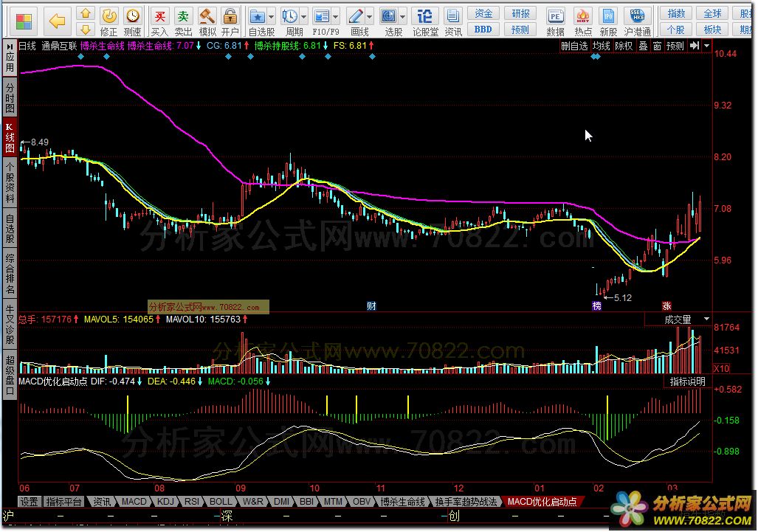Screen dimensions: 758x532
Task: Click the four-color main menu icon
Action: (24, 21)
